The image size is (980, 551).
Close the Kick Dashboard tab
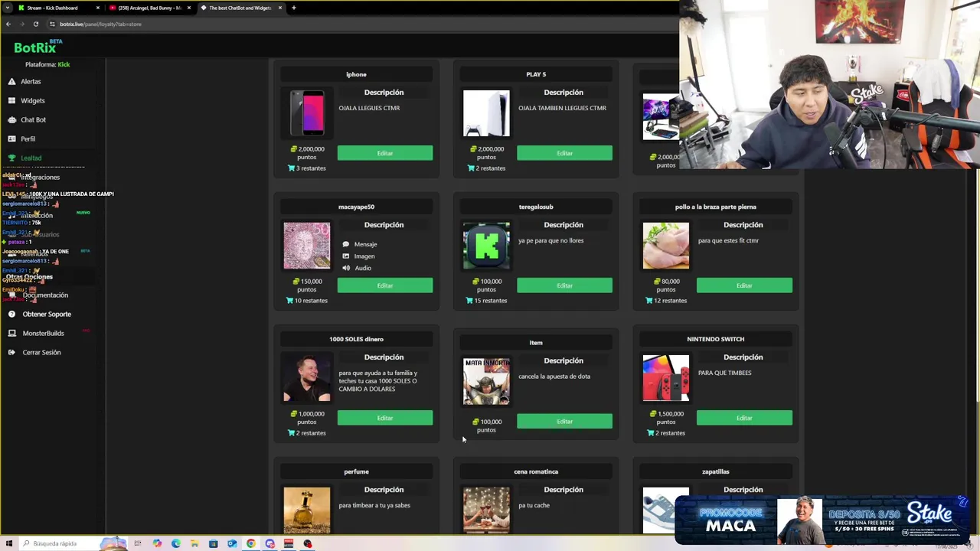coord(97,8)
